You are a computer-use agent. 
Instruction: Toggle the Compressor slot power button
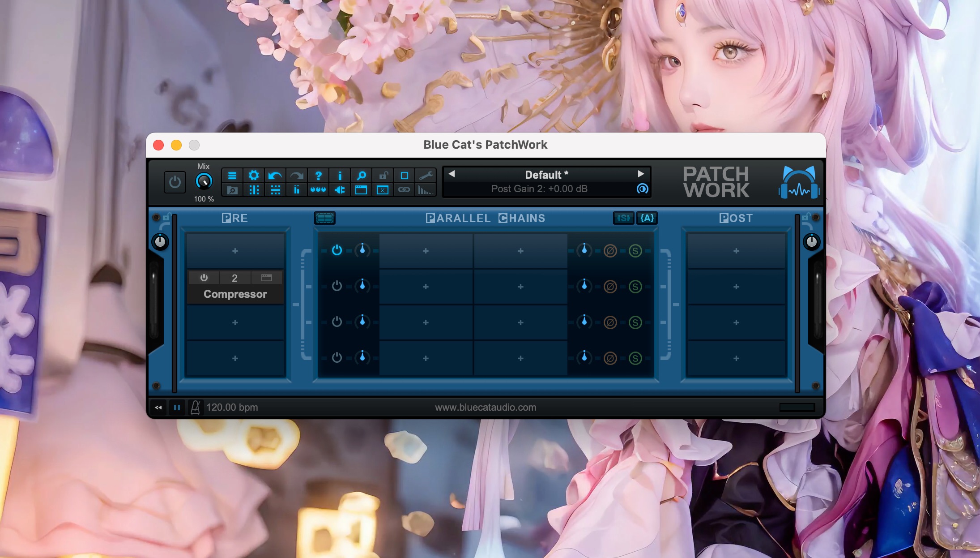click(204, 278)
